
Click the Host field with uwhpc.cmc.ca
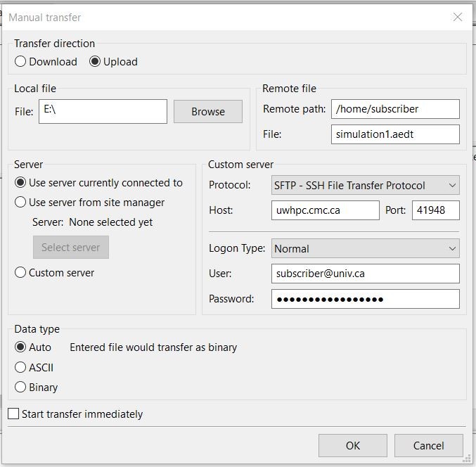click(x=325, y=210)
